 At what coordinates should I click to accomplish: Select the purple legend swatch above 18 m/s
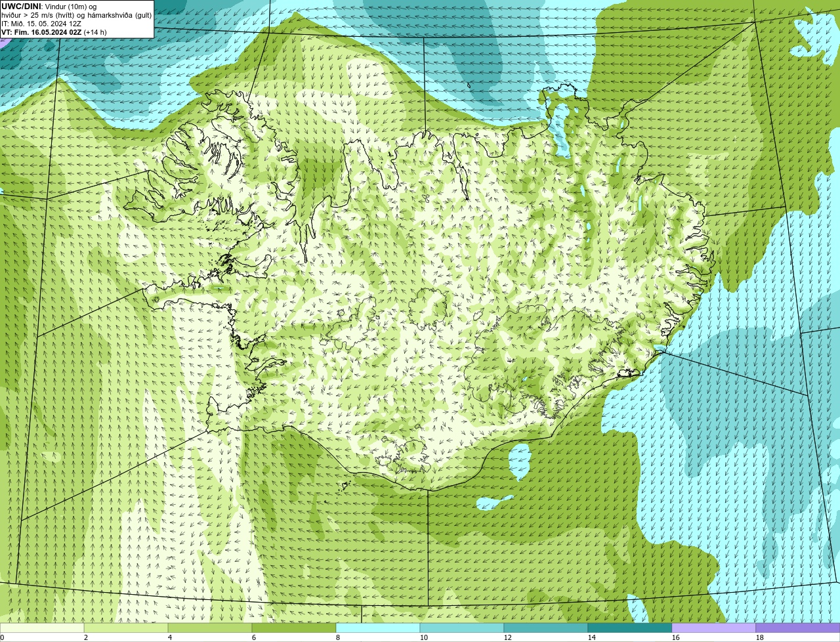[x=798, y=628]
